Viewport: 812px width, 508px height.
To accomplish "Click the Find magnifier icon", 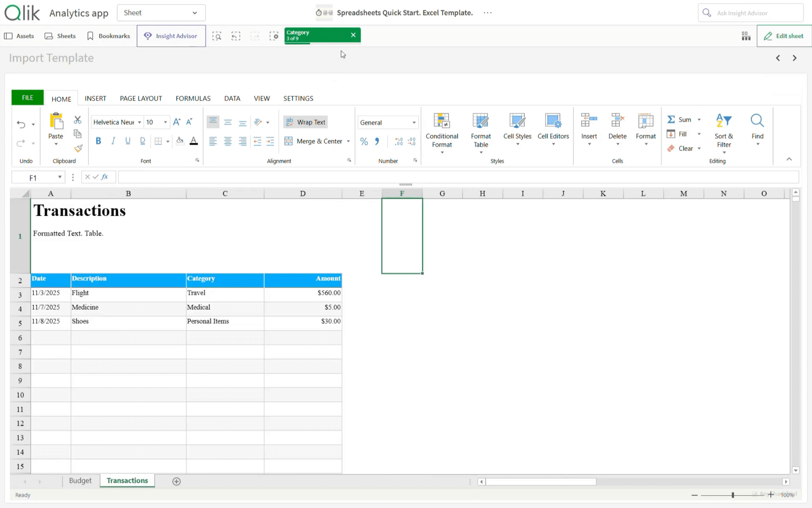I will click(x=757, y=121).
